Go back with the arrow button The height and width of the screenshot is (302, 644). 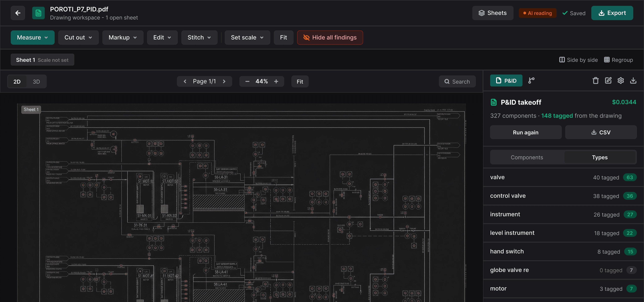[18, 13]
